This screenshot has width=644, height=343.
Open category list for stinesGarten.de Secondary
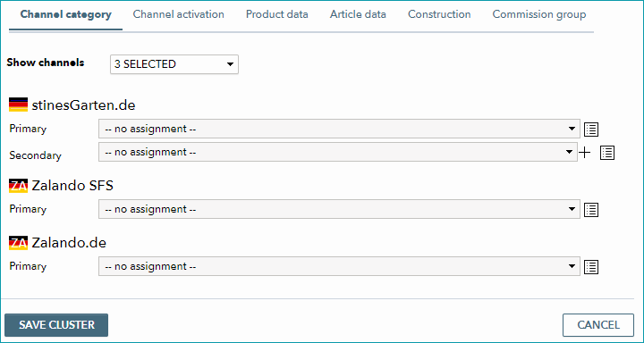[607, 153]
